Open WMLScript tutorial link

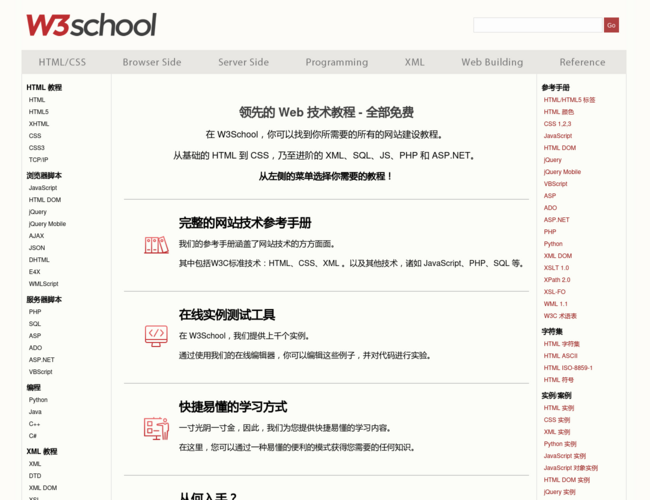[44, 284]
